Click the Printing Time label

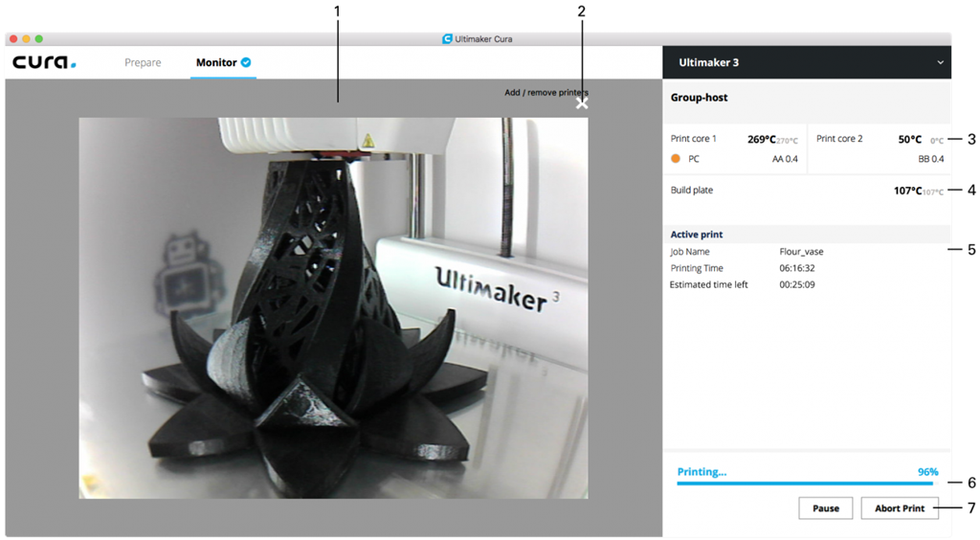tap(697, 268)
